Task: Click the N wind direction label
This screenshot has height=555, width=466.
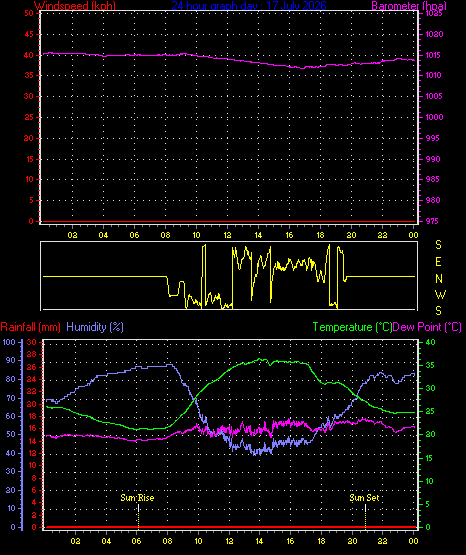Action: [x=439, y=279]
